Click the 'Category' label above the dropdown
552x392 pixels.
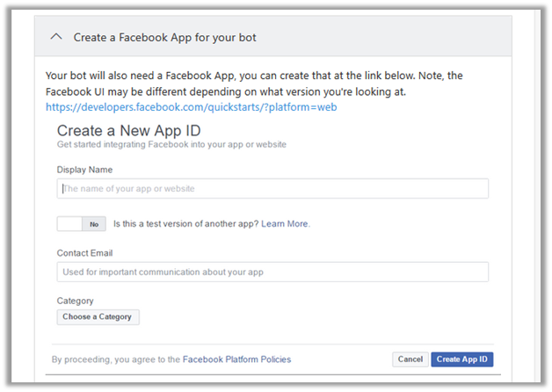75,301
